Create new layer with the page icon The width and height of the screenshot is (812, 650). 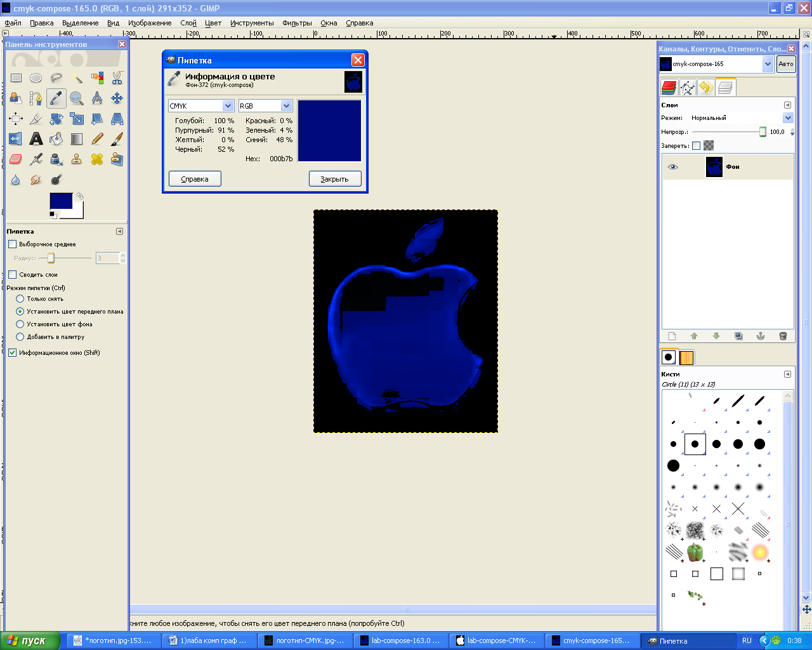(672, 336)
